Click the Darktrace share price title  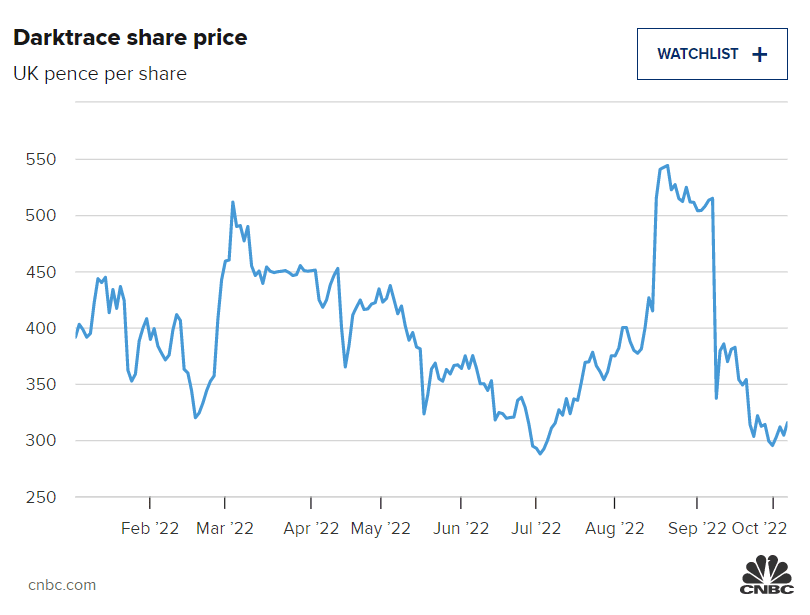pyautogui.click(x=130, y=38)
